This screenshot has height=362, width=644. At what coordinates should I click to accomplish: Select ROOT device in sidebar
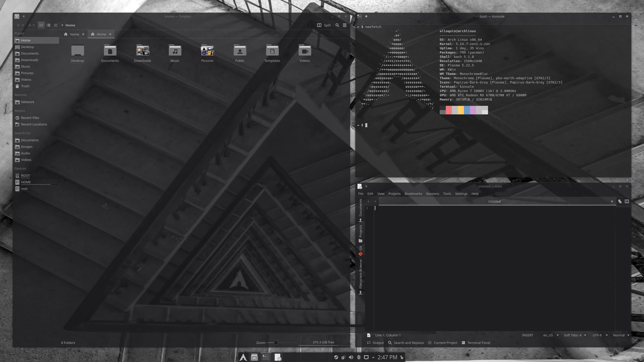(37, 176)
